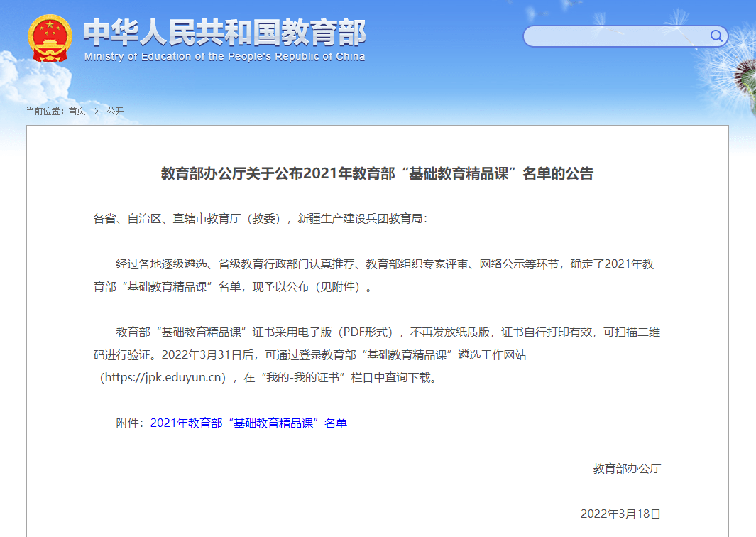Click the URL text https://jpk.eduyun.cn
Image resolution: width=756 pixels, height=537 pixels.
tap(163, 377)
